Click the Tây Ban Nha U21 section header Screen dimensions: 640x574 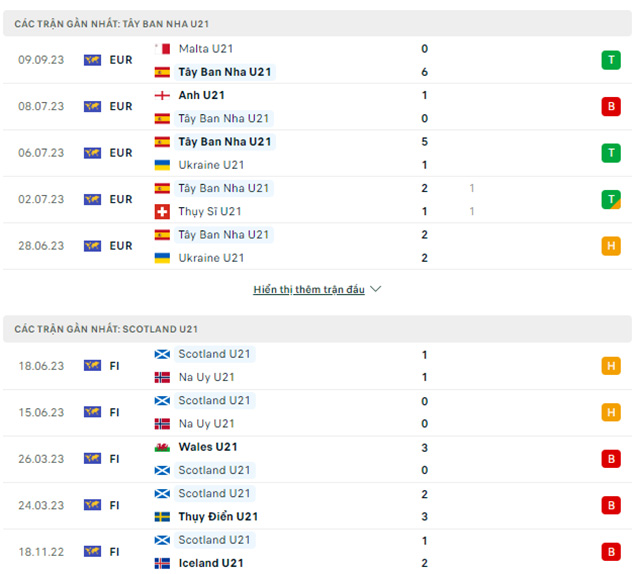tap(112, 23)
